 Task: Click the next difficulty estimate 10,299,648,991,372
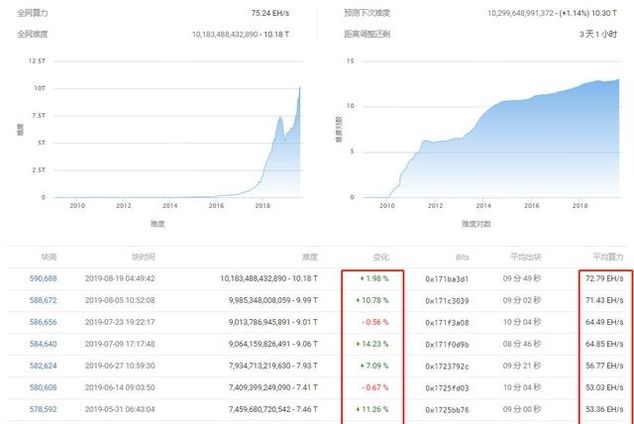[520, 13]
